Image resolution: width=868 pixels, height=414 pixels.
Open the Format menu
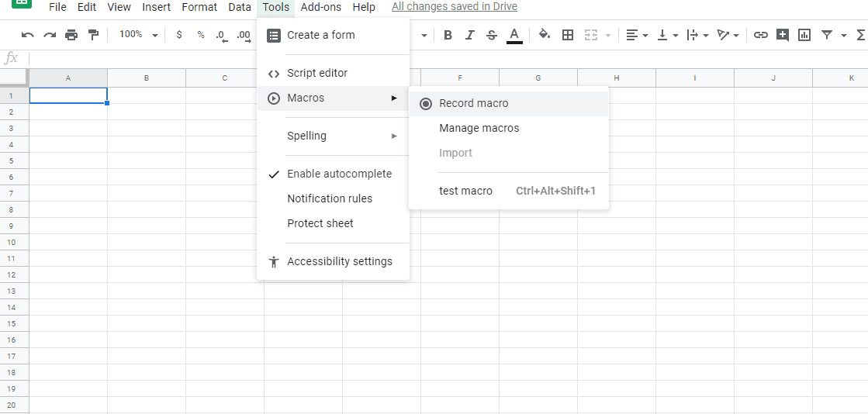point(199,7)
